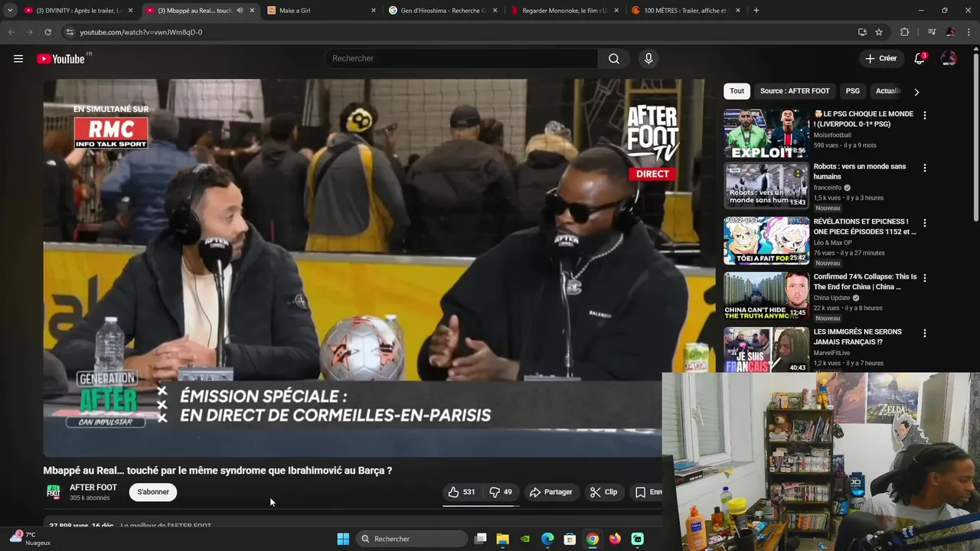
Task: Open Robots vers un monde title
Action: [860, 171]
